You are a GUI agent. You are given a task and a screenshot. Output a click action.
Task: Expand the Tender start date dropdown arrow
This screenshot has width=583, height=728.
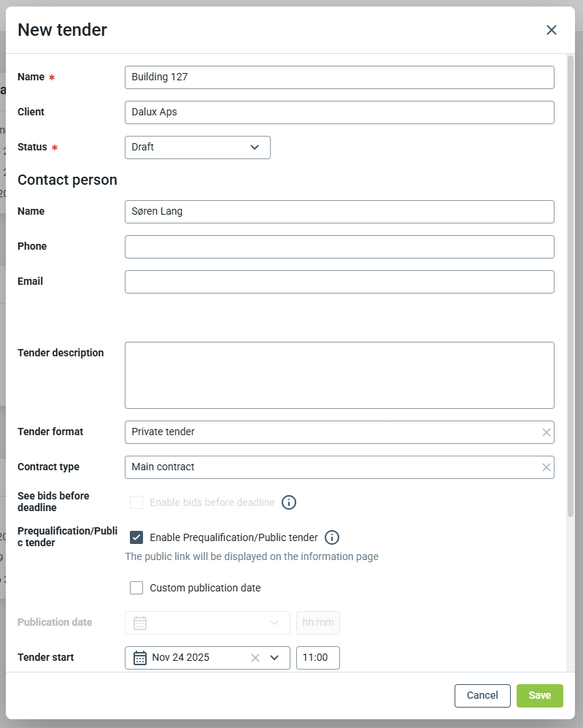(274, 658)
